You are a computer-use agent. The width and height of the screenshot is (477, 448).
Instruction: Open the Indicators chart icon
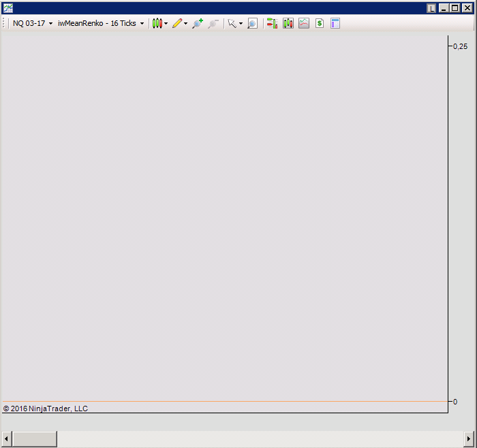[304, 23]
